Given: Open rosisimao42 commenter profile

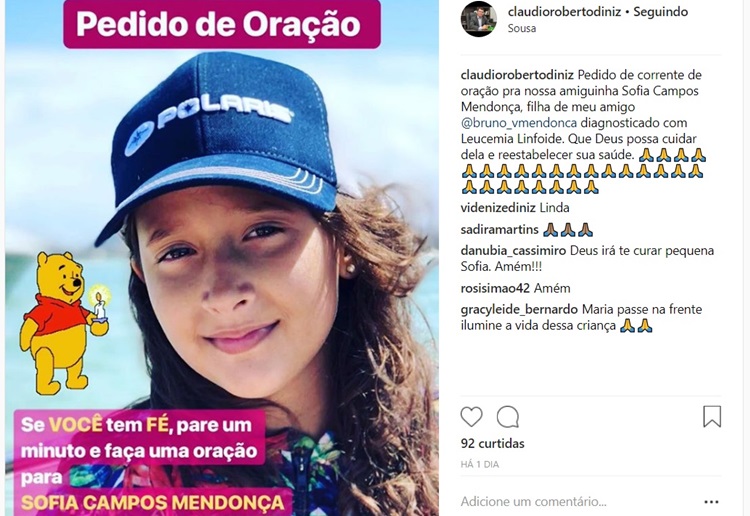Looking at the screenshot, I should [x=495, y=288].
